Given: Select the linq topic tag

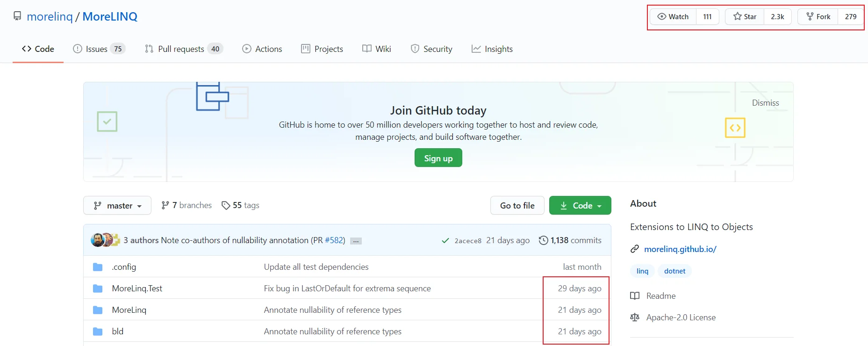Looking at the screenshot, I should [x=643, y=271].
